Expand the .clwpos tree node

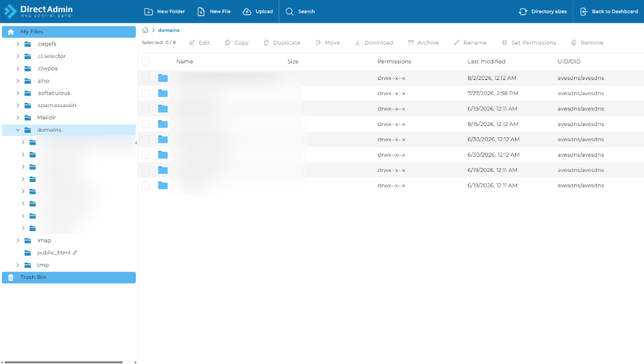(18, 69)
